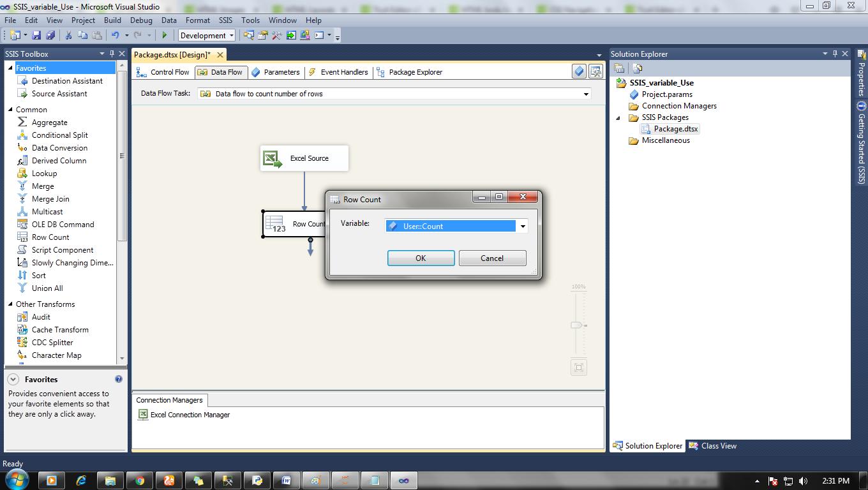
Task: Toggle auto-hide pin on Solution Explorer
Action: pyautogui.click(x=834, y=54)
